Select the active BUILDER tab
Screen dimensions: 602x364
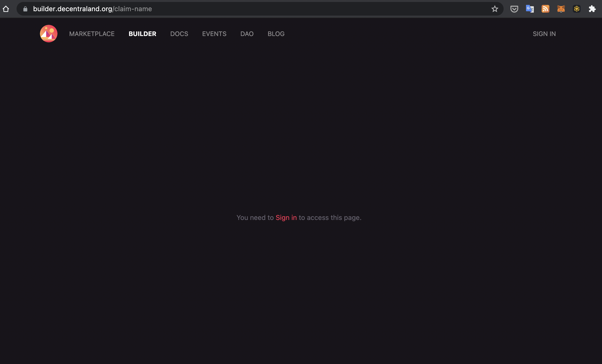click(142, 34)
